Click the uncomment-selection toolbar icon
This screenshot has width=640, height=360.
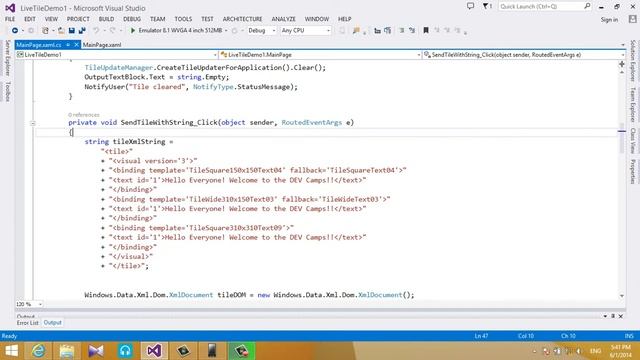(412, 31)
